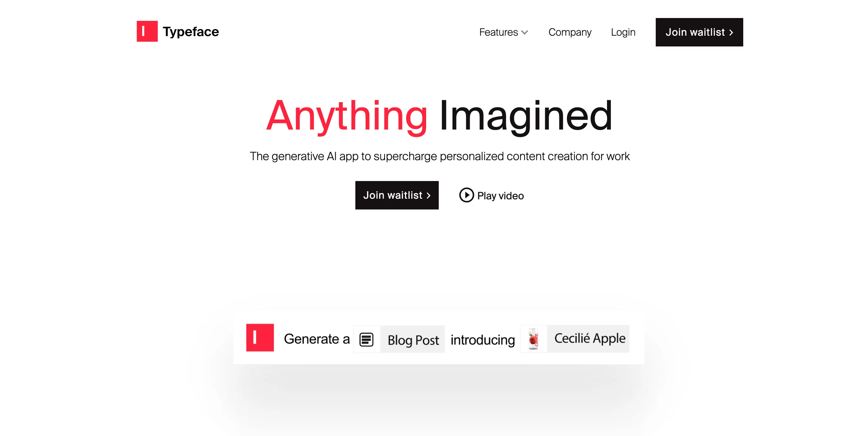Select the Blog Post content type chip
868x436 pixels.
[399, 337]
